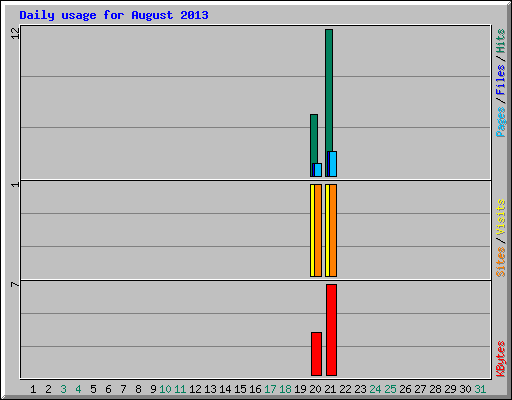The width and height of the screenshot is (512, 400).
Task: Click day label '28' on the x-axis
Action: pos(435,389)
